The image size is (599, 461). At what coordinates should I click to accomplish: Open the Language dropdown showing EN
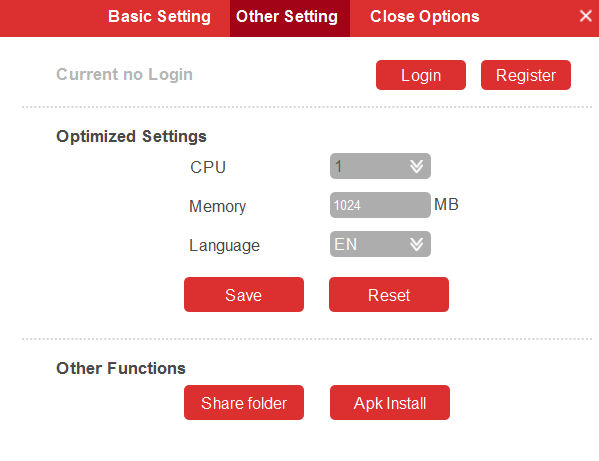coord(380,244)
